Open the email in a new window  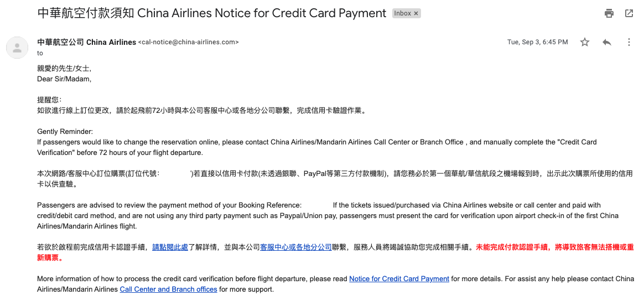(629, 13)
